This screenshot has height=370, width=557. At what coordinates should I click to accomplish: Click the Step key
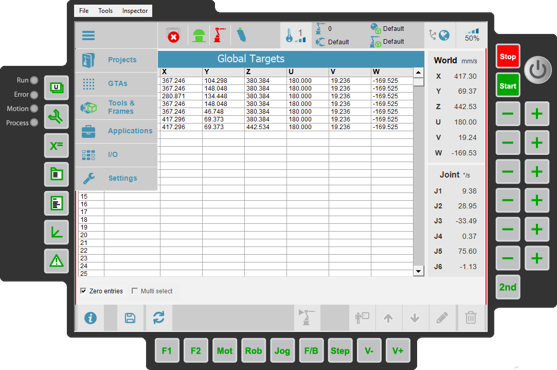(x=340, y=351)
